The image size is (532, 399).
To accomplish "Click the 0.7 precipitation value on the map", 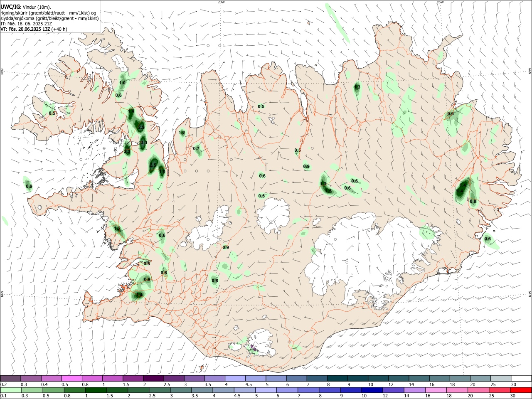I will [x=196, y=149].
